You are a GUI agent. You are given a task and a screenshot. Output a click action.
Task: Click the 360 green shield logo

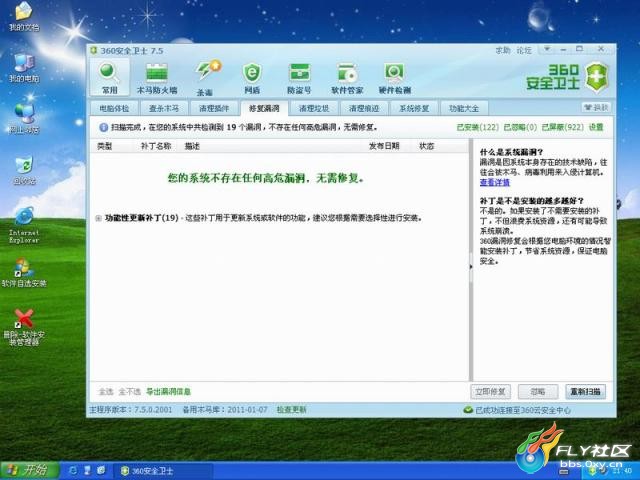pos(597,78)
